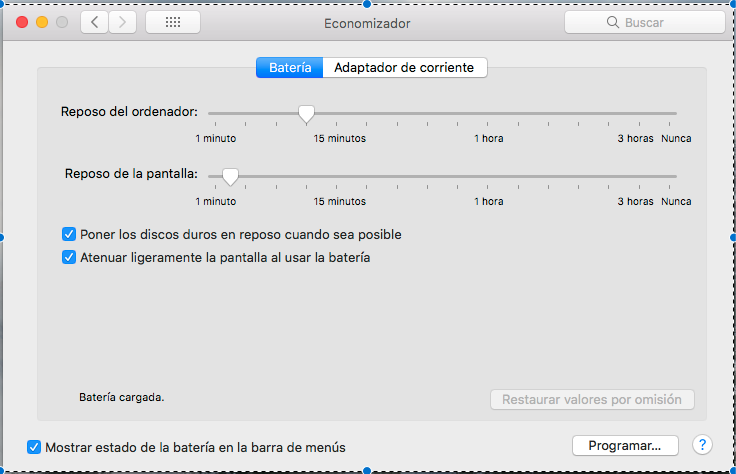Go forward with the right chevron button
Viewport: 736px width, 474px height.
[123, 22]
